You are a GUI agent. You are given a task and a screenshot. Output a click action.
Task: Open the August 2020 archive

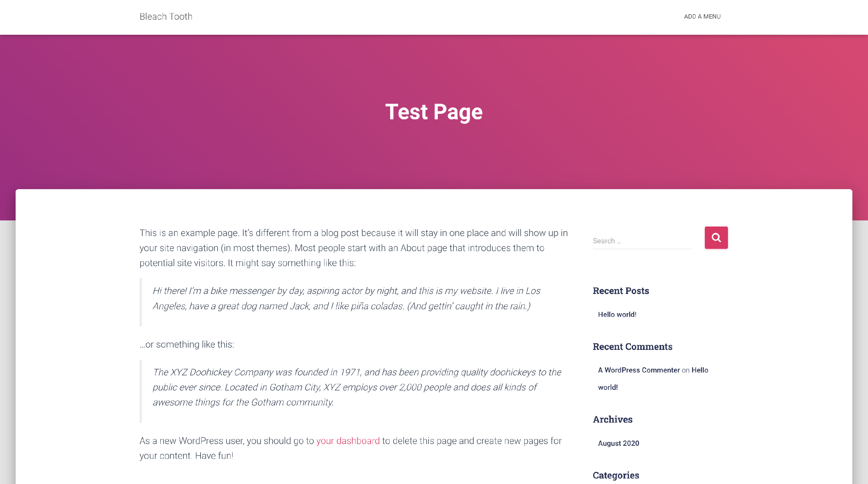tap(618, 443)
